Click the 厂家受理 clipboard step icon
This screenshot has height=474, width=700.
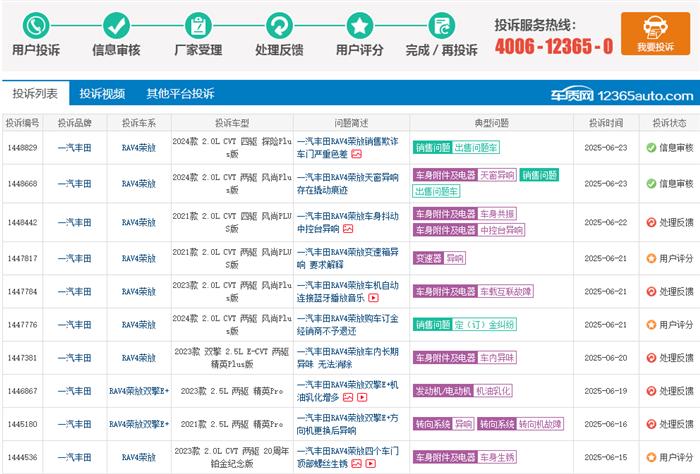click(198, 25)
